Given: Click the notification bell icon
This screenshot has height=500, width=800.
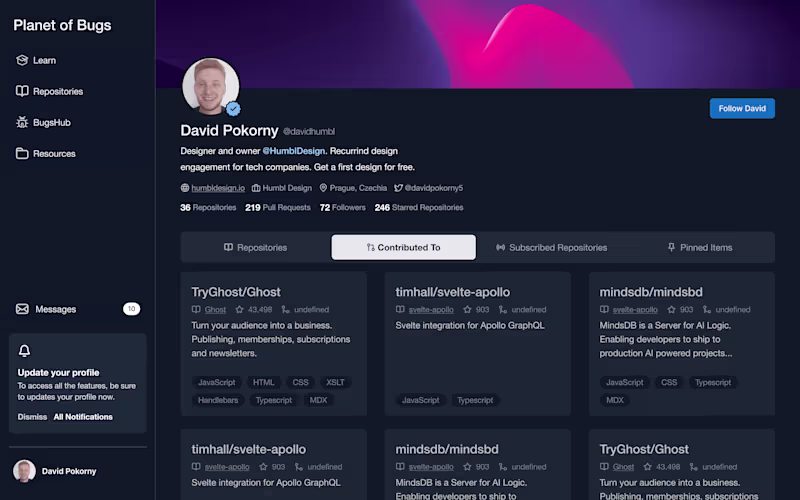Looking at the screenshot, I should (24, 351).
